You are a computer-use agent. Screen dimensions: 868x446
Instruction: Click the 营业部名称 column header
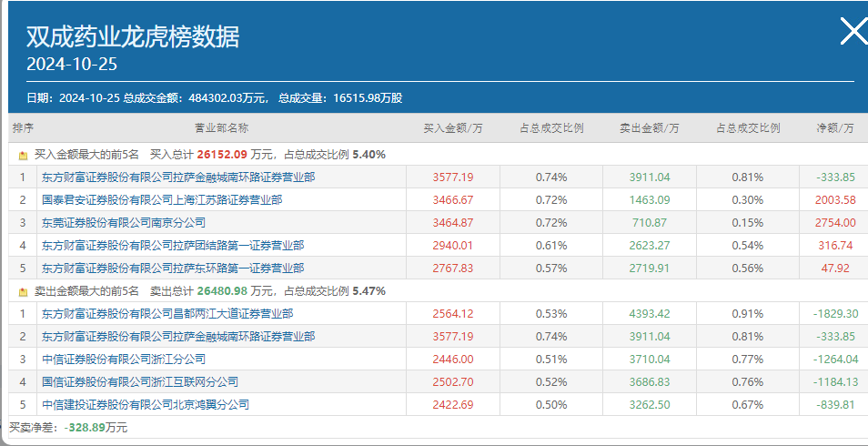(x=221, y=128)
